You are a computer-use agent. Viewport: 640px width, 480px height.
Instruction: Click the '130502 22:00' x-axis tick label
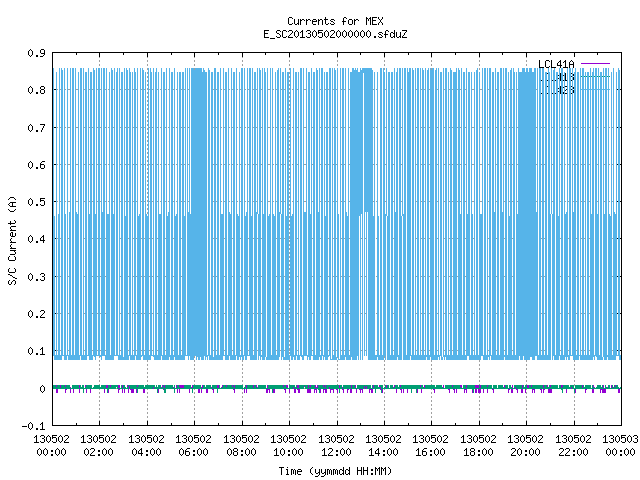[573, 446]
